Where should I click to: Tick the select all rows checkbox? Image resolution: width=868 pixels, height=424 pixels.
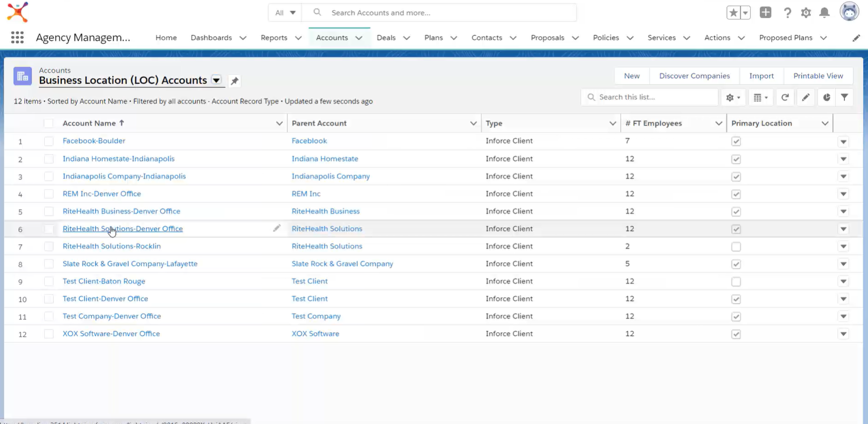(48, 124)
